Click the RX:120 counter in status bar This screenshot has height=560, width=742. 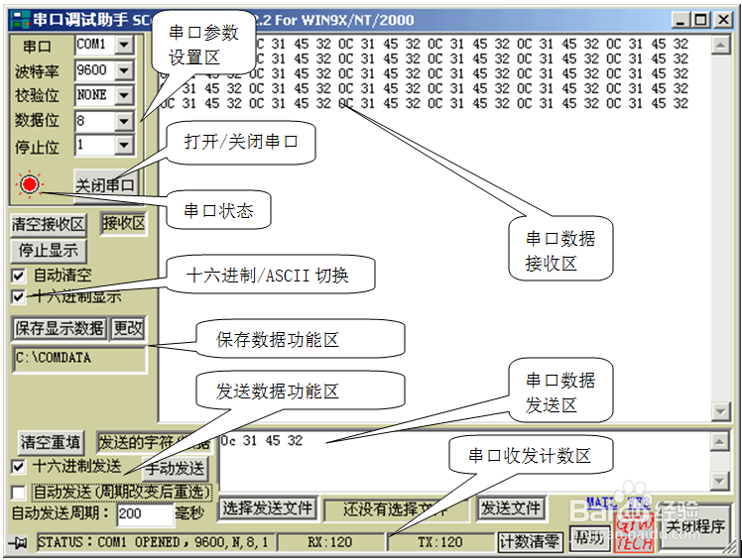(329, 542)
